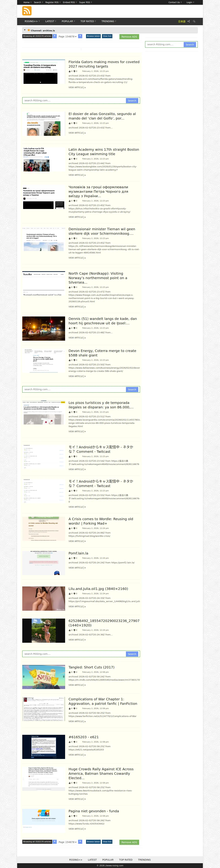Go to previous page arrow in top pagination
Image resolution: width=220 pixels, height=868 pixels.
pyautogui.click(x=55, y=36)
